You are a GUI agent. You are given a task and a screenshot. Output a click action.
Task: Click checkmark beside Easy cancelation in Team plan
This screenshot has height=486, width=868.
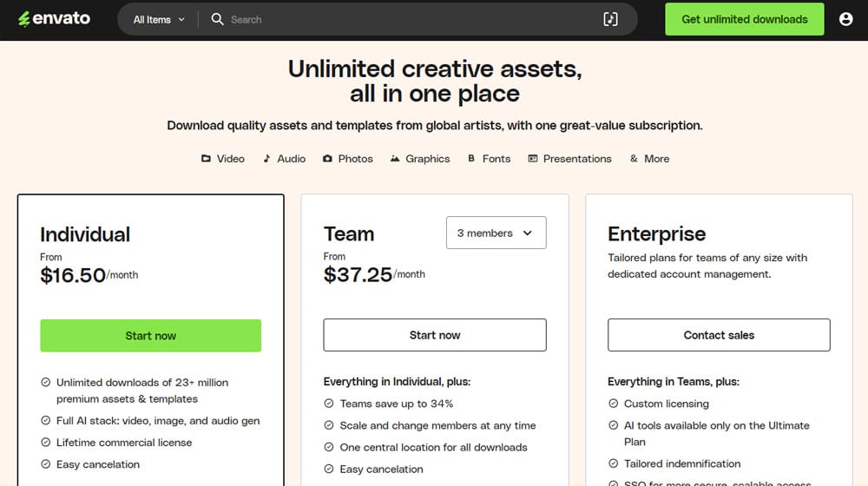[x=329, y=469]
